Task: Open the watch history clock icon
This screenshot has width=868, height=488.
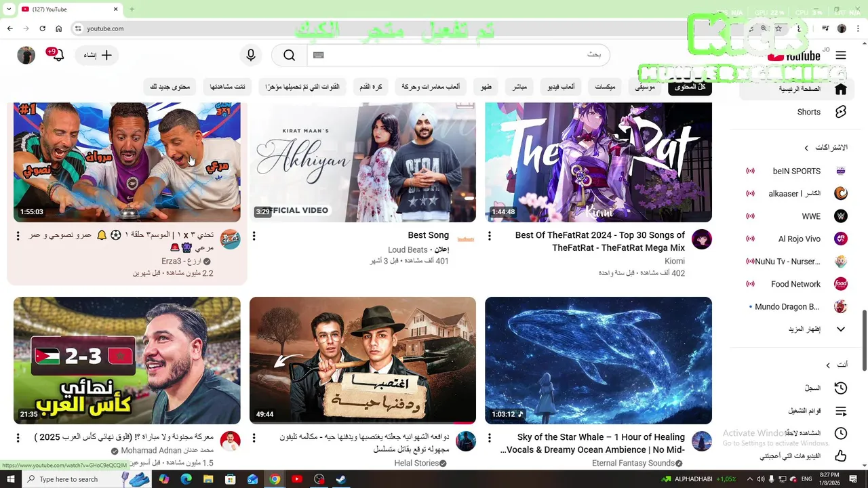Action: [841, 388]
